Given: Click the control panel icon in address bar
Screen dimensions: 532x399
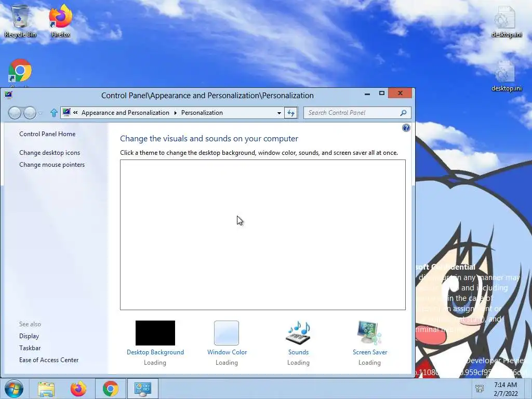Looking at the screenshot, I should tap(66, 112).
